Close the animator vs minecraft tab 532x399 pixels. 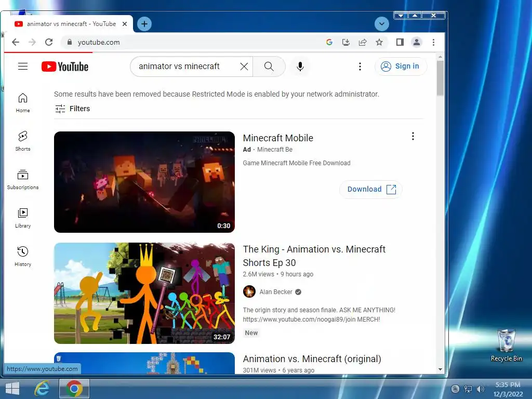pos(125,24)
